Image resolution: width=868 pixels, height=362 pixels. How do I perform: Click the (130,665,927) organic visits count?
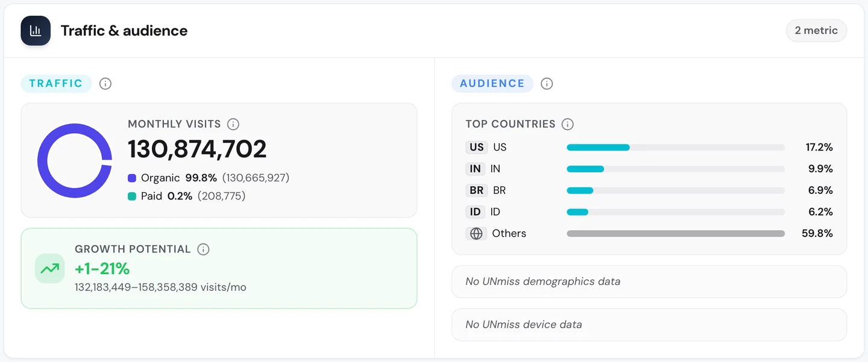tap(256, 178)
